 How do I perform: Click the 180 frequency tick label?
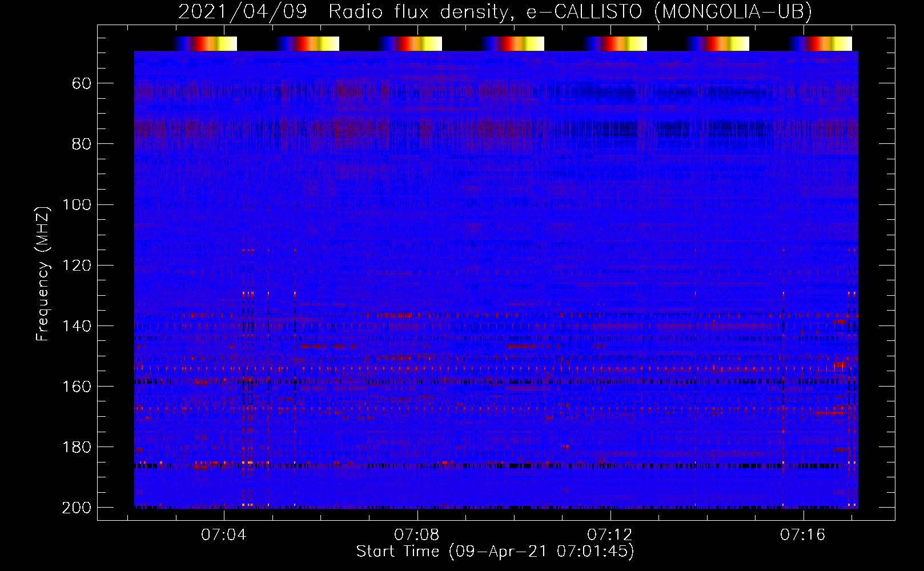[x=77, y=447]
